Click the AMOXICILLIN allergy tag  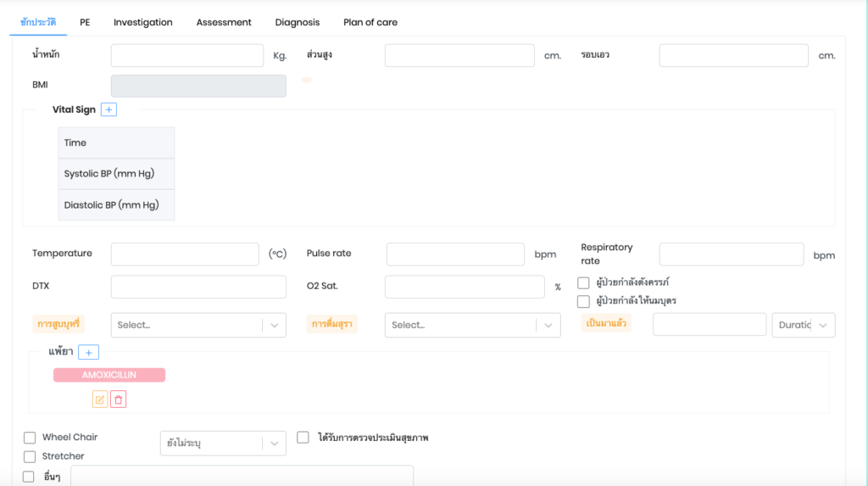click(108, 375)
